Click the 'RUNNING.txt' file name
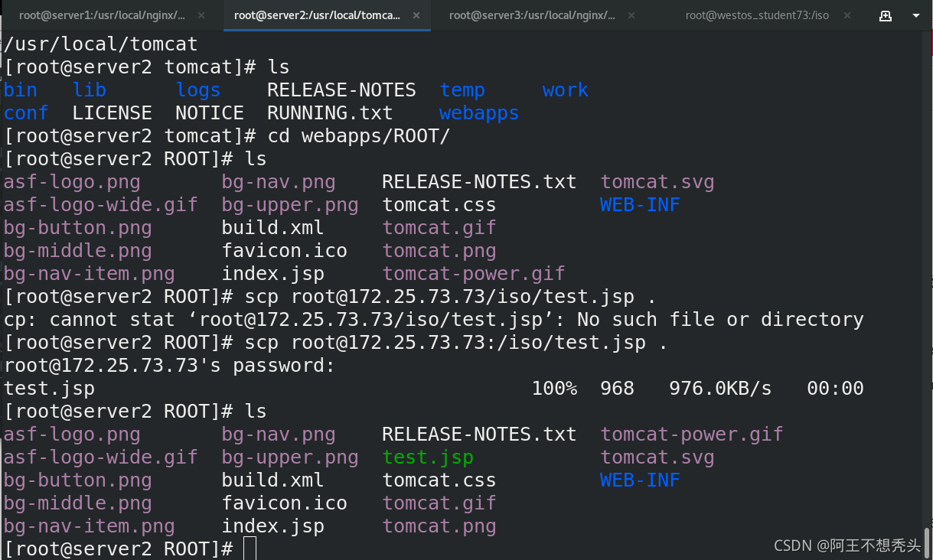 [330, 113]
